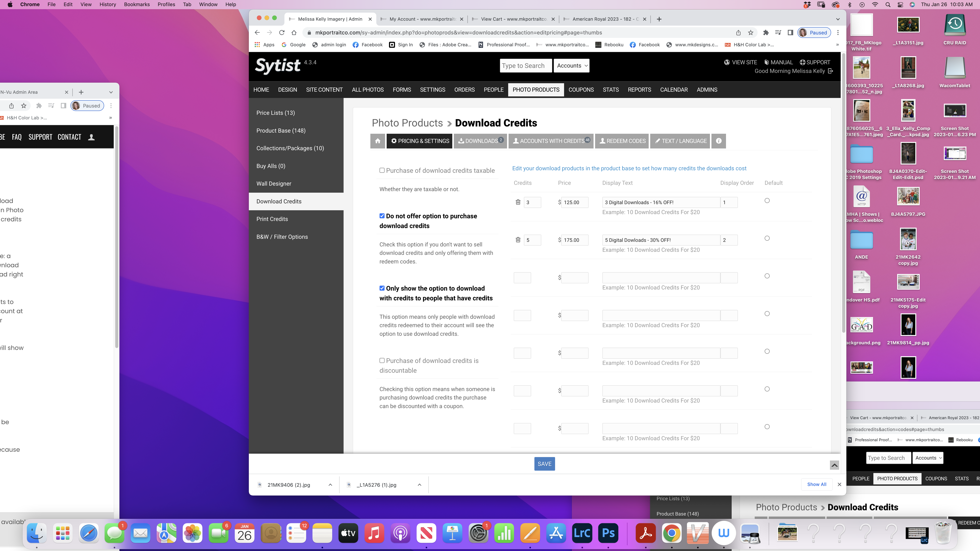The image size is (980, 551).
Task: Open the Accounts search dropdown in Sytist header
Action: coord(571,66)
